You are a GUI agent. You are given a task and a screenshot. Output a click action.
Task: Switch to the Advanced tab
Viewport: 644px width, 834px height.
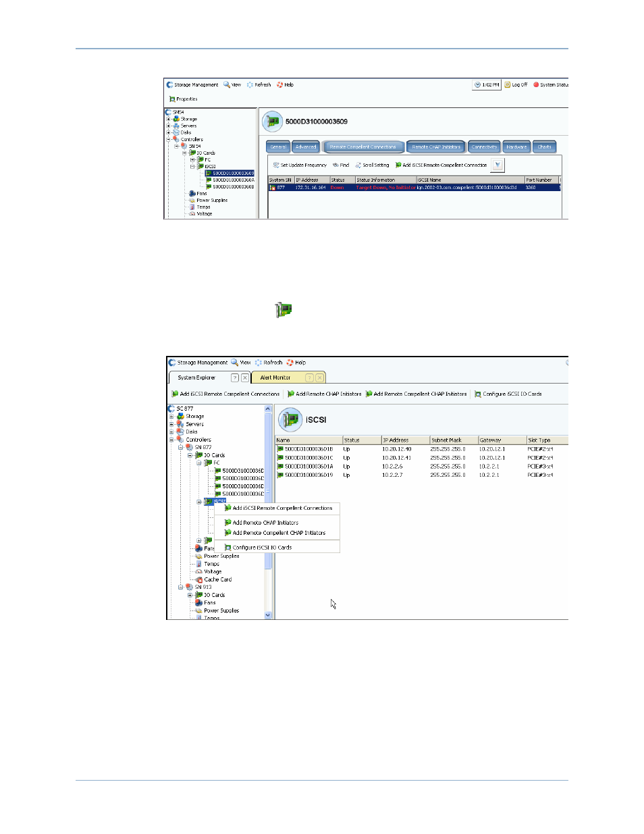(x=306, y=147)
